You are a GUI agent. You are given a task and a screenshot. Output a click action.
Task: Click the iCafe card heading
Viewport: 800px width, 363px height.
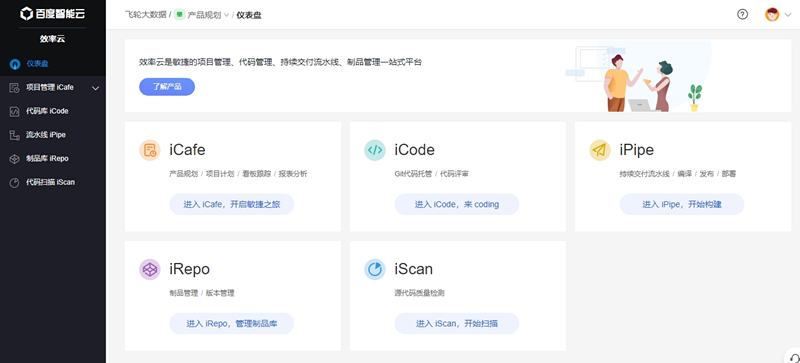coord(187,150)
